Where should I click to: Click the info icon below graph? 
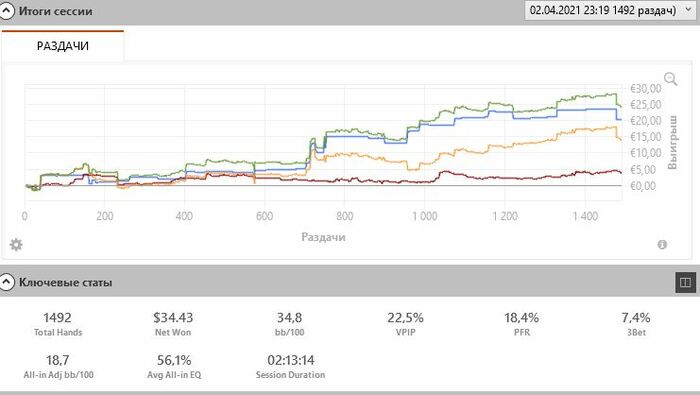(662, 244)
